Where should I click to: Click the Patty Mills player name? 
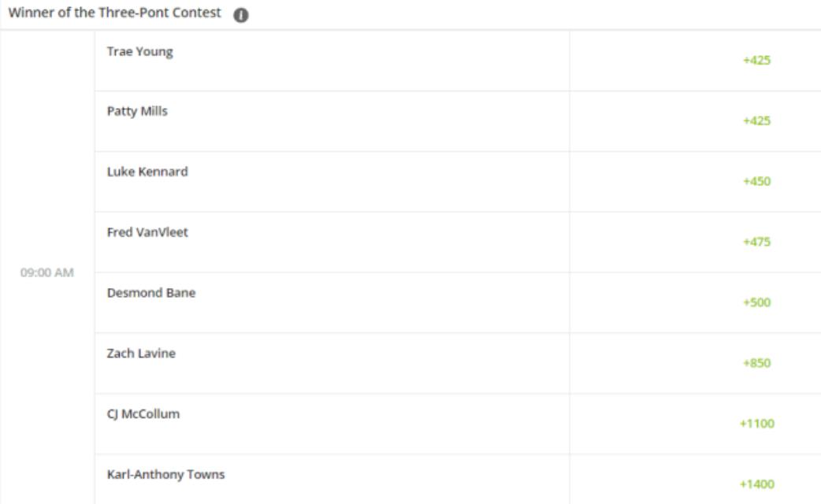point(137,112)
